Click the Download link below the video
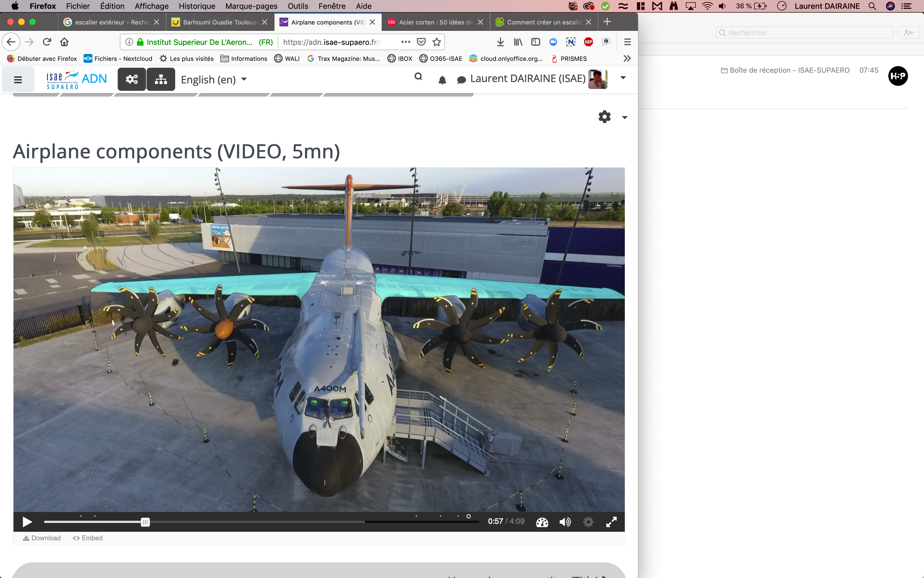Screen dimensions: 924x578 tap(42, 538)
